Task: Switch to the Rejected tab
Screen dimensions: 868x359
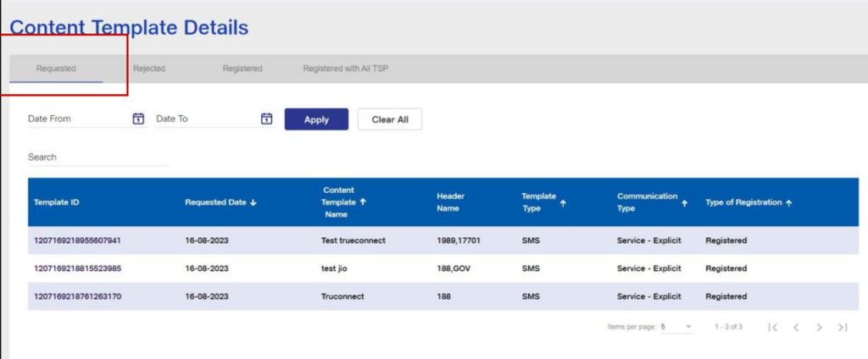Action: pyautogui.click(x=148, y=69)
